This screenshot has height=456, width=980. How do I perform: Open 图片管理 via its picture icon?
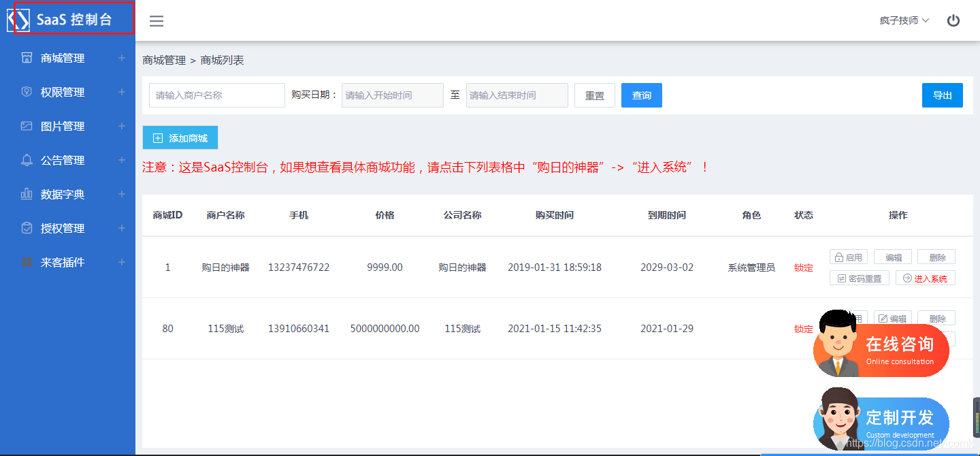(27, 125)
